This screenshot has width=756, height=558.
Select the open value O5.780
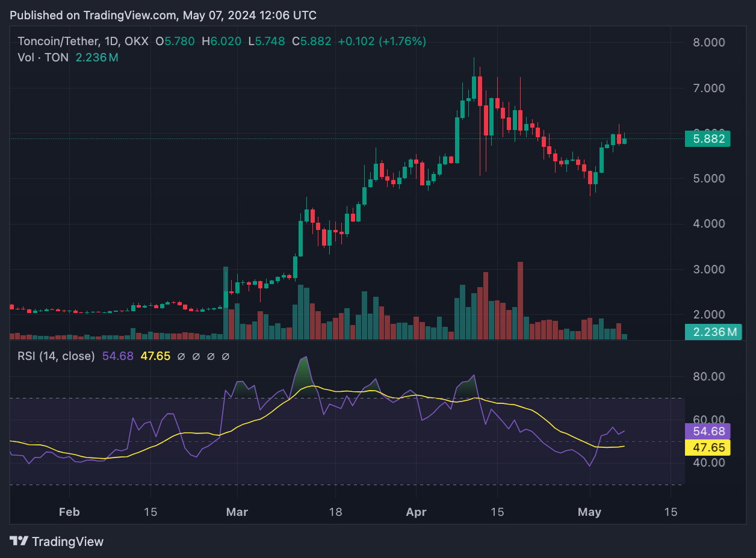click(x=176, y=42)
